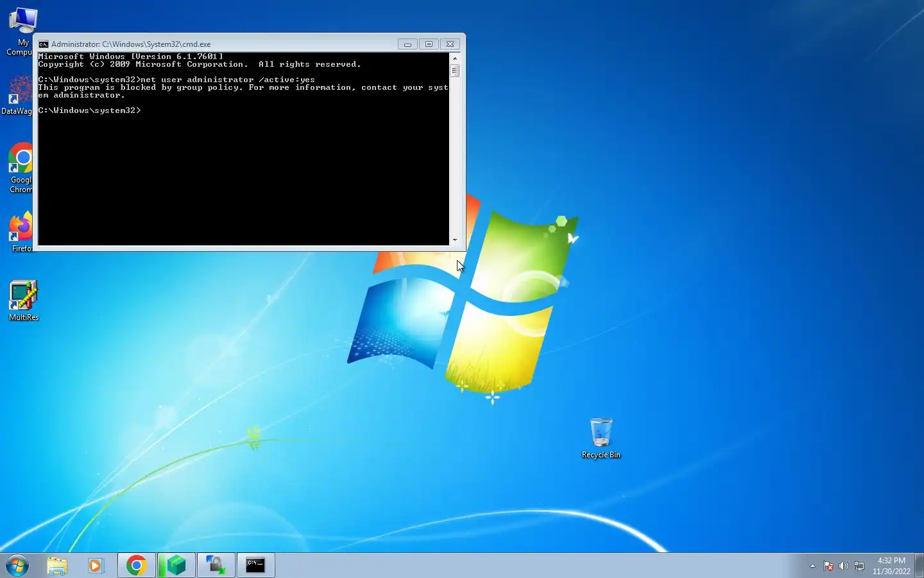Screen dimensions: 924x578
Task: Select the Google Chrome desktop shortcut
Action: (x=21, y=168)
